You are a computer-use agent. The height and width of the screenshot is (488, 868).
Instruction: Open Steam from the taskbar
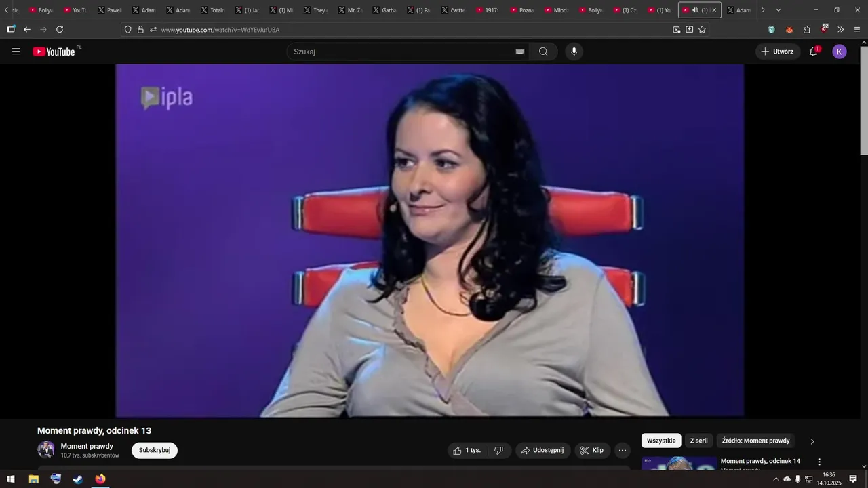coord(78,479)
